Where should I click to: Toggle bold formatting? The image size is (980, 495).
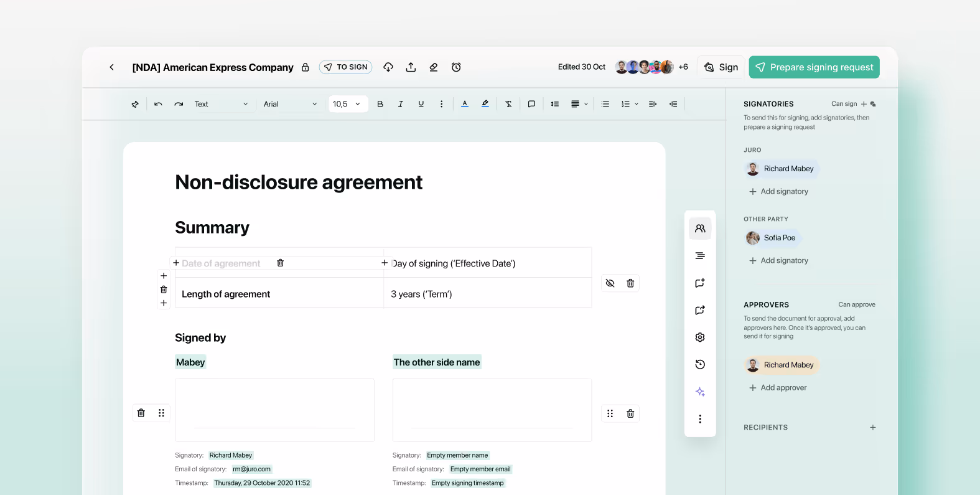[x=380, y=104]
